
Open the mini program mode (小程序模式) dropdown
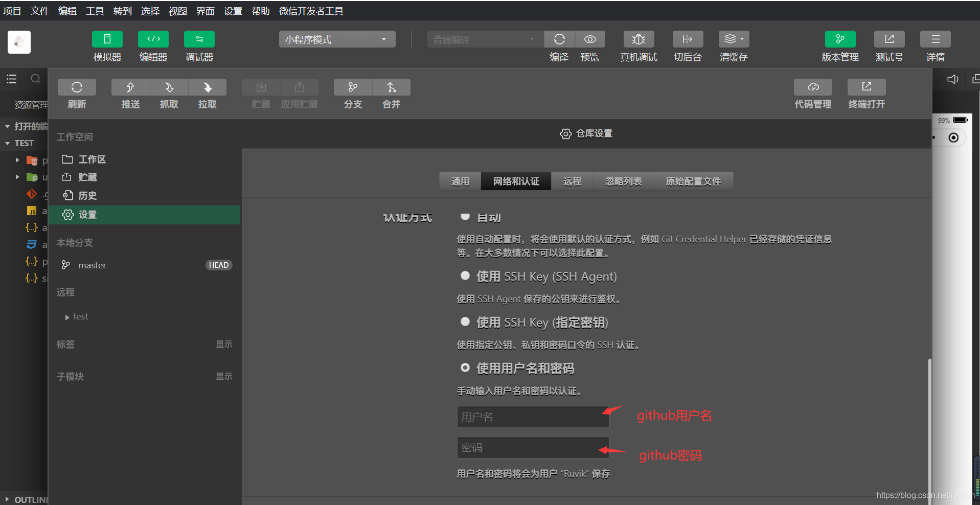[337, 39]
